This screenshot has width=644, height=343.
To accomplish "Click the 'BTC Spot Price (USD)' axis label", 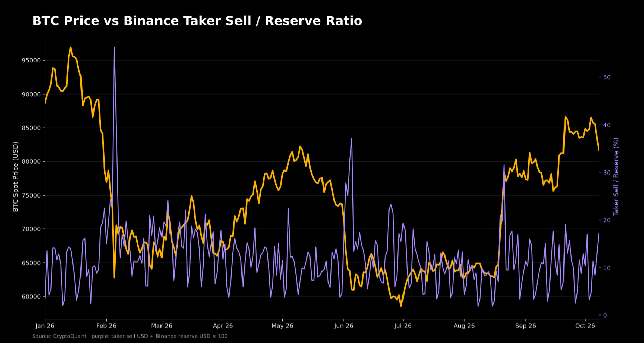I will click(16, 177).
